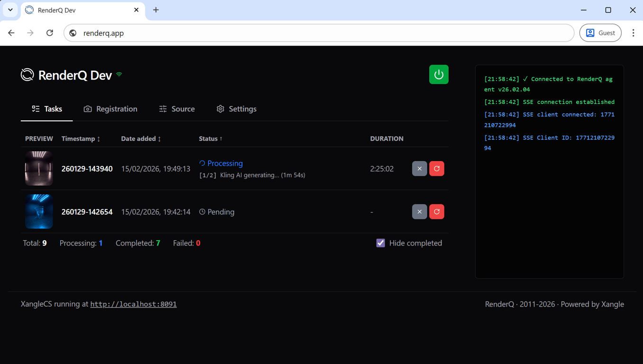Sort tasks by Timestamp column
The height and width of the screenshot is (364, 643).
point(81,139)
